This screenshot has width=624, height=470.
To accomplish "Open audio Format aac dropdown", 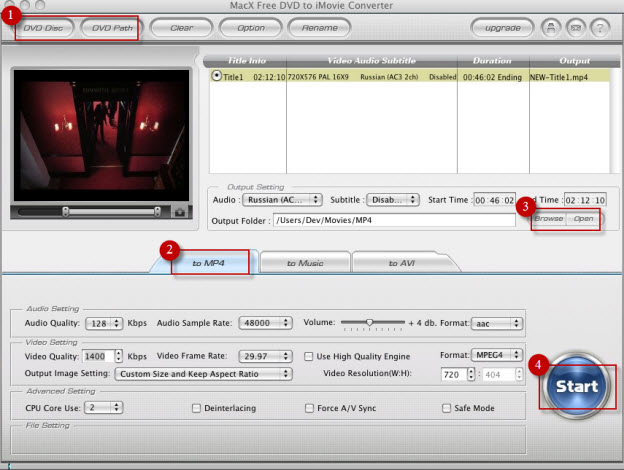I will [x=497, y=323].
